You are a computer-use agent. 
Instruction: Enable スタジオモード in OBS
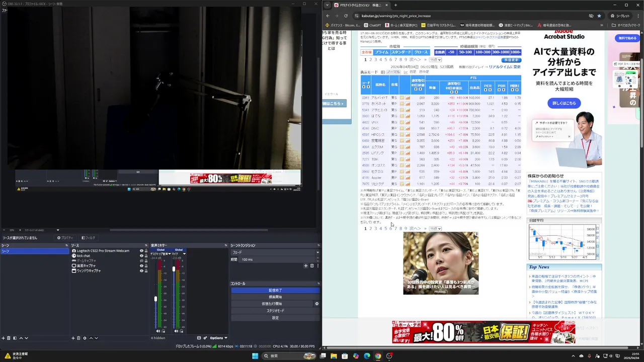pyautogui.click(x=275, y=311)
